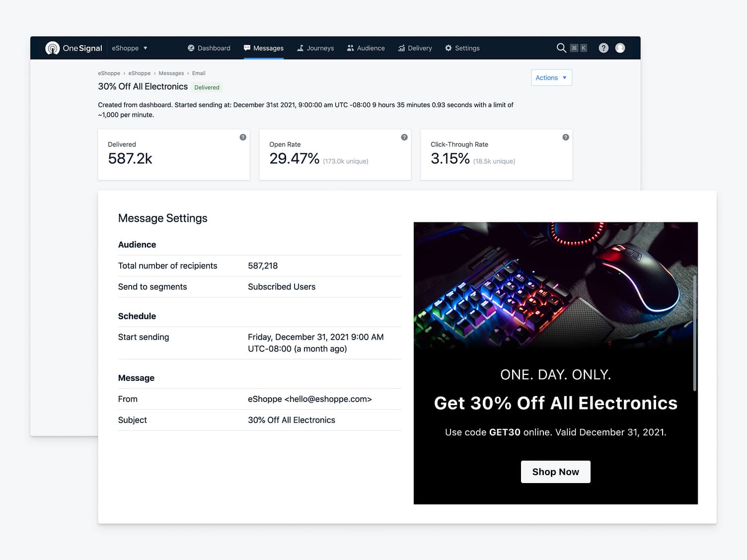Open the search magnifier icon

coord(561,48)
